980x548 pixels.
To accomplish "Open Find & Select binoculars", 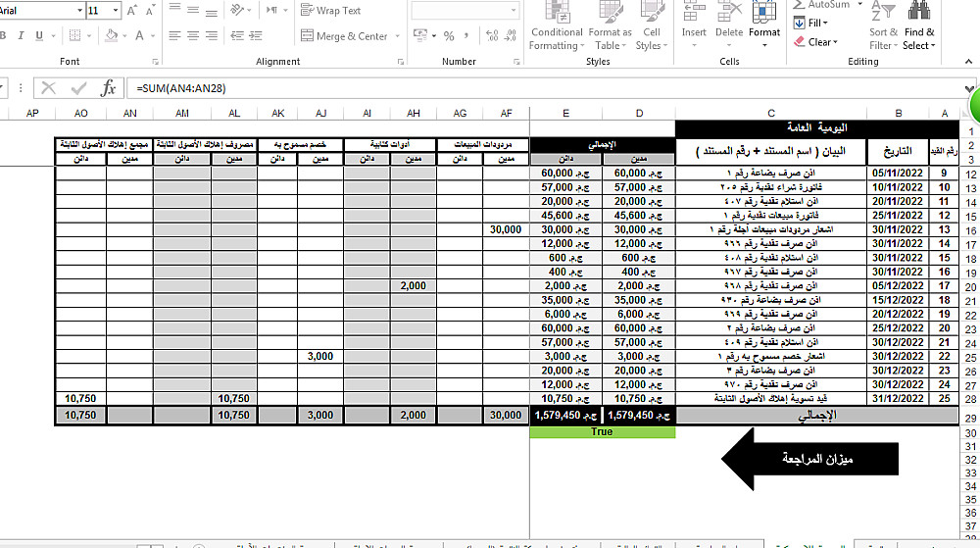I will [919, 25].
